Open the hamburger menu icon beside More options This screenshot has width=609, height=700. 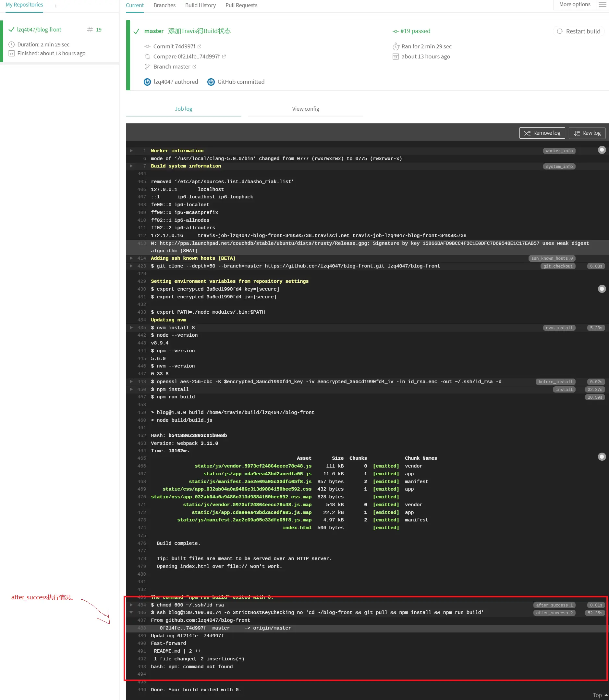click(x=602, y=5)
